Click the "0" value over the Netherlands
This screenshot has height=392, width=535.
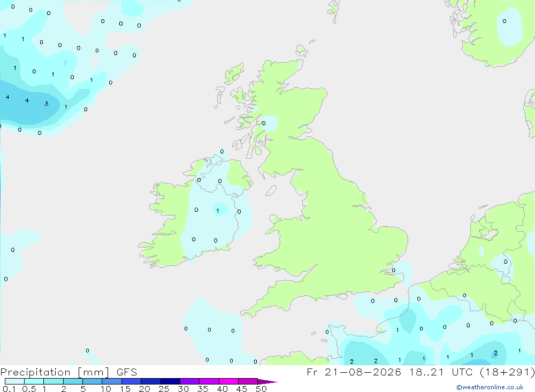pyautogui.click(x=506, y=262)
